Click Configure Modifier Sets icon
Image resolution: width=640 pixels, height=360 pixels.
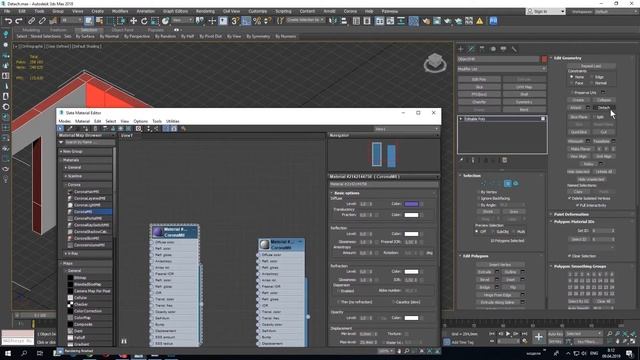pos(504,160)
